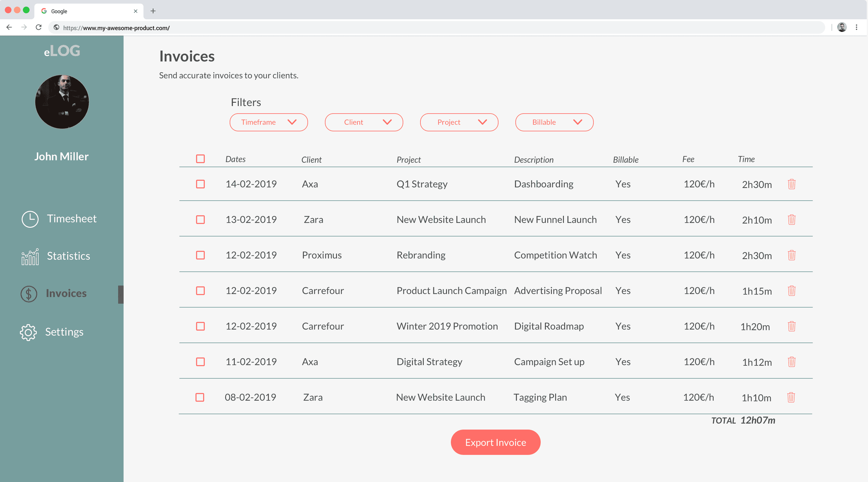Delete the 14-02-2019 Axa Q1 Strategy entry
The image size is (868, 482).
[791, 184]
